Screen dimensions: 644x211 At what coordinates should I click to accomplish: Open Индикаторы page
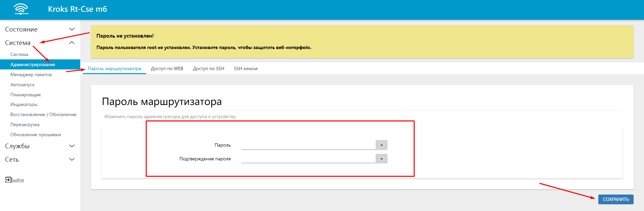24,104
